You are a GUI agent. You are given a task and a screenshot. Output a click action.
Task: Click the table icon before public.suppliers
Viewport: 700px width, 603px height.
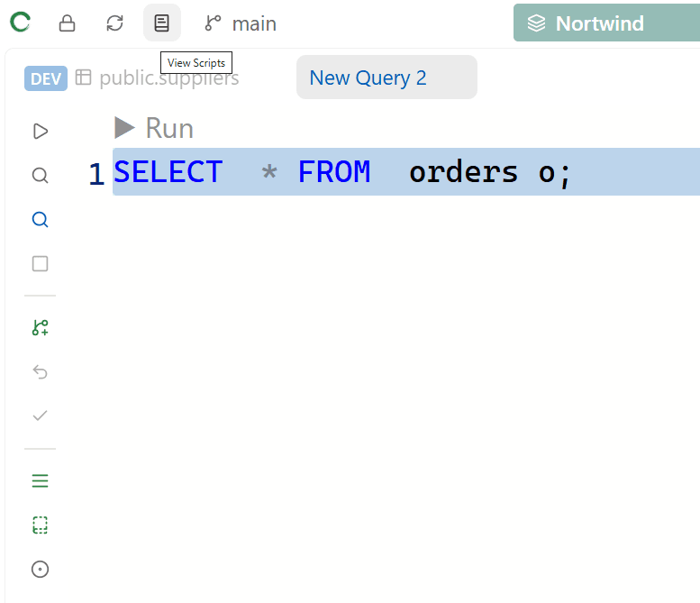point(83,78)
